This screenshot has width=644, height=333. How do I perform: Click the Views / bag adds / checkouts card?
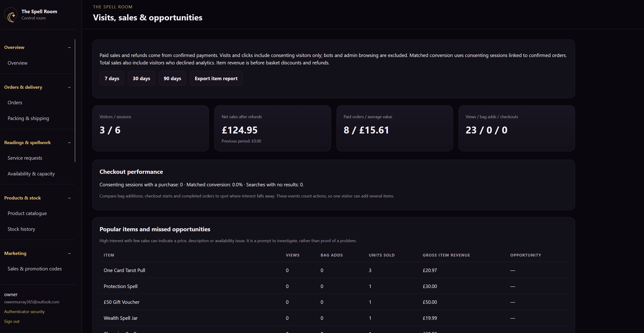point(516,128)
